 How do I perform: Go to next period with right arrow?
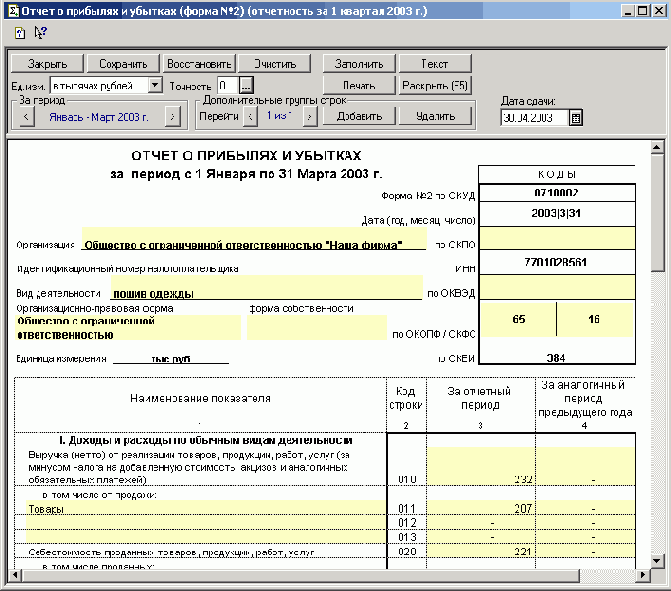(172, 116)
